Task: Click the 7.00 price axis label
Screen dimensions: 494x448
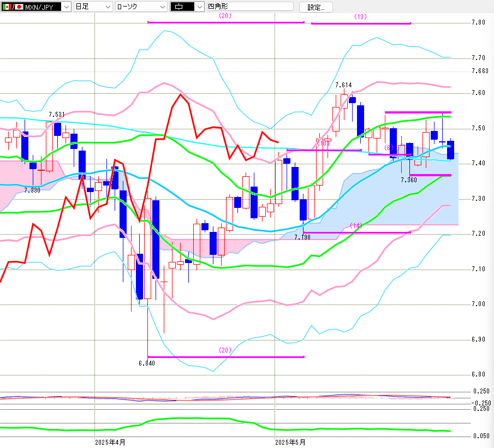Action: (478, 304)
